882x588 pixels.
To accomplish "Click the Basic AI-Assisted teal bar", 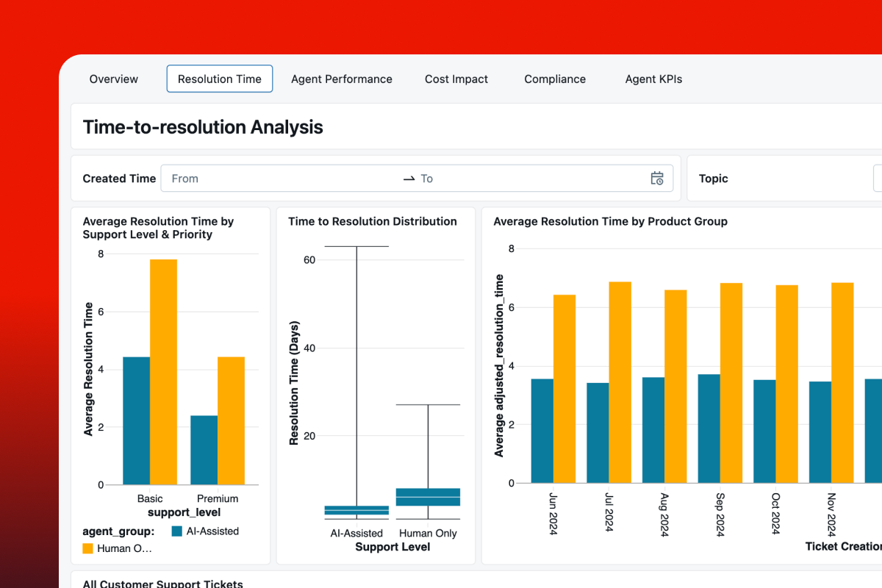I will click(136, 420).
